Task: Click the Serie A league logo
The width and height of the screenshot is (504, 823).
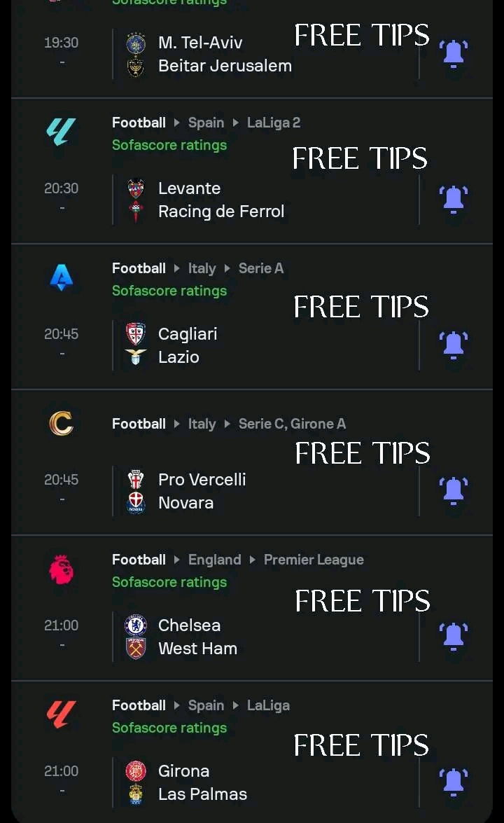Action: tap(62, 278)
